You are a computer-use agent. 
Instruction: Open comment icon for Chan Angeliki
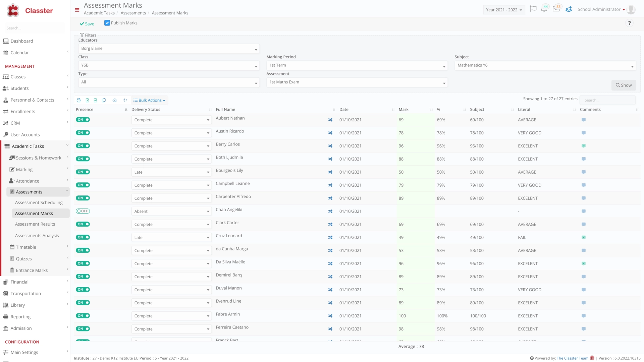coord(584,212)
